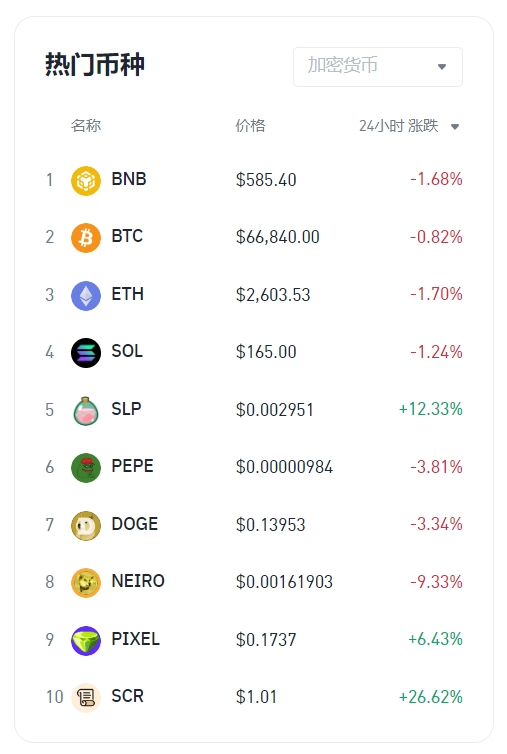Open the SLP potion bottle icon

(86, 410)
